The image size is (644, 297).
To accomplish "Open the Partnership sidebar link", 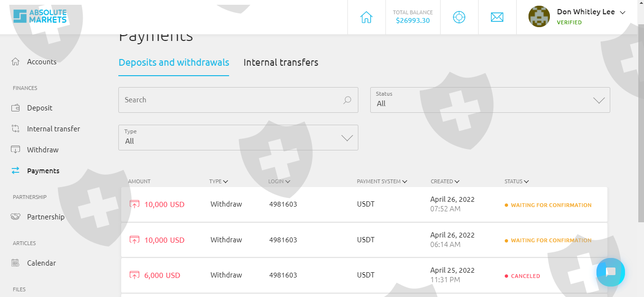I will click(x=46, y=217).
